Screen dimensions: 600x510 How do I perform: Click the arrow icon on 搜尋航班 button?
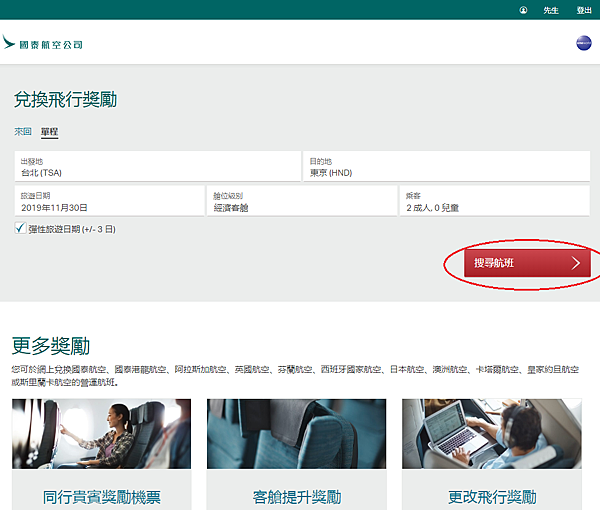pos(576,263)
